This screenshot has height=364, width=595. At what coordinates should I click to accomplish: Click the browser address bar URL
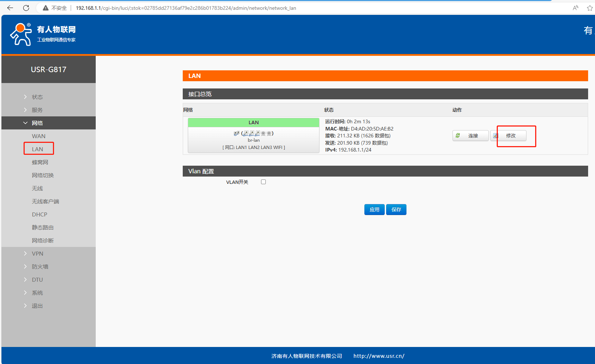[186, 8]
